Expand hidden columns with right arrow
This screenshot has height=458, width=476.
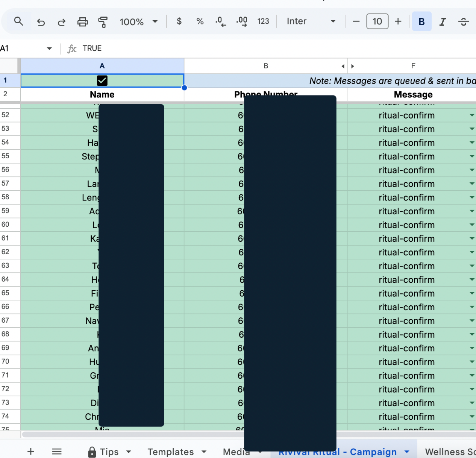[x=352, y=66]
